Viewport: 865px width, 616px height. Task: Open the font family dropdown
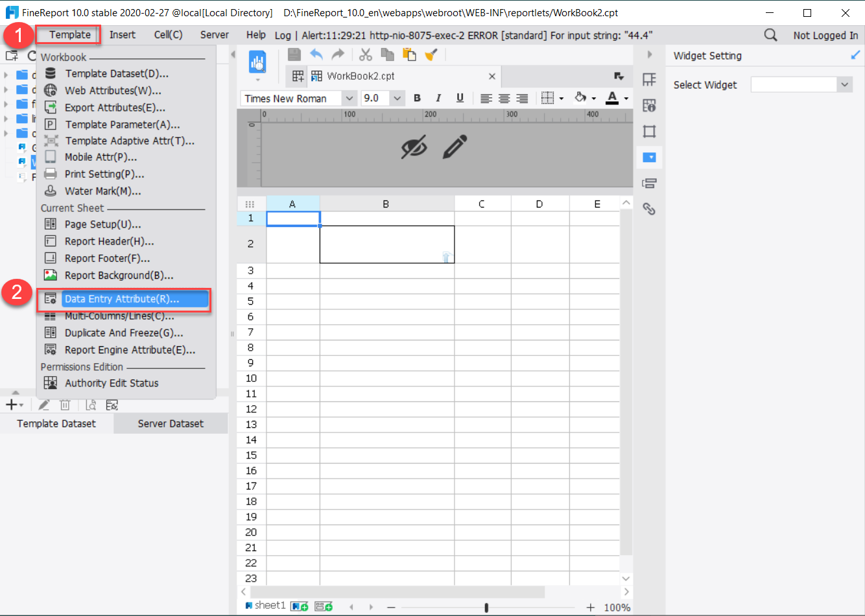click(x=350, y=98)
